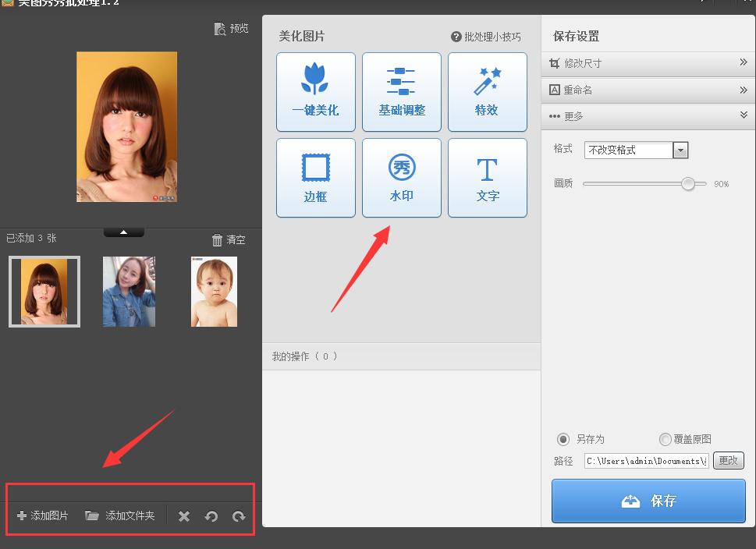Screen dimensions: 756x549
Task: Click the blue 保存 save button
Action: pyautogui.click(x=648, y=501)
